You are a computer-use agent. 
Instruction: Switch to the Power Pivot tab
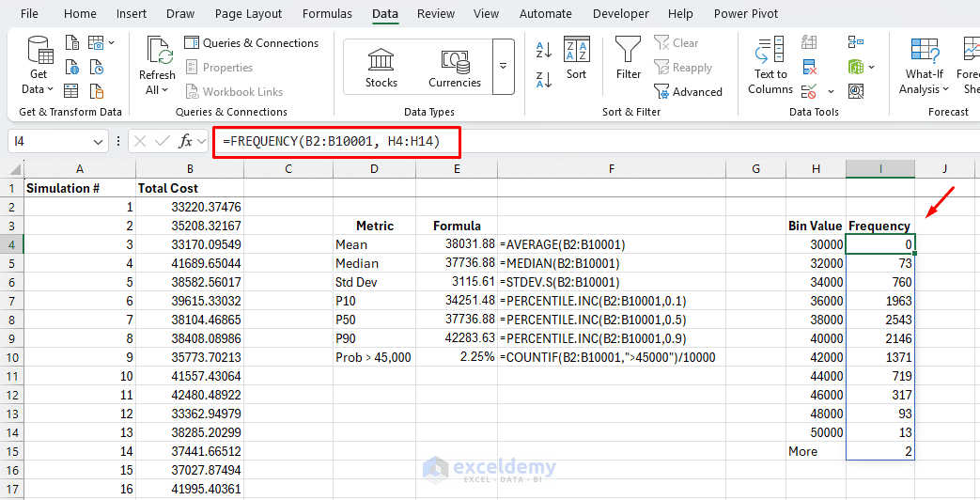(x=746, y=13)
